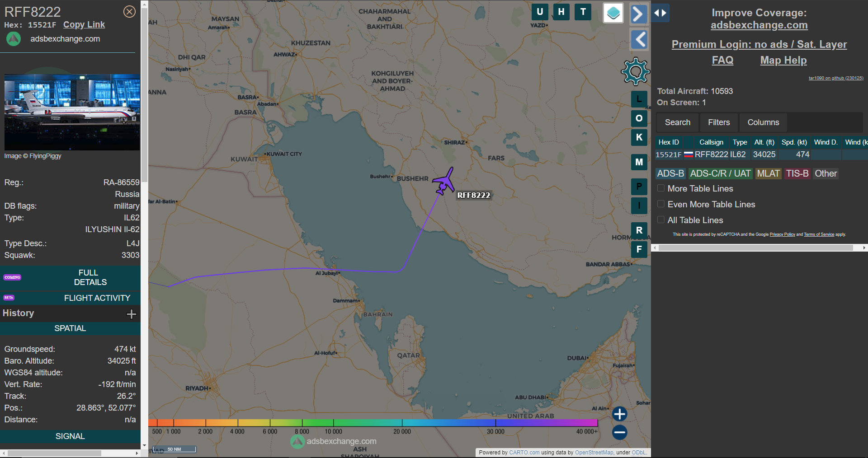
Task: Open Premium Login link
Action: click(759, 44)
